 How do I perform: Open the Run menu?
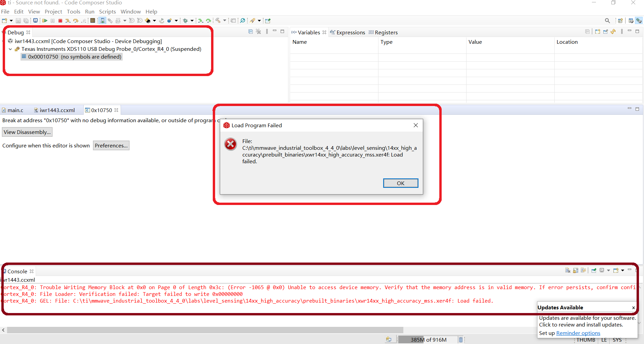tap(90, 11)
